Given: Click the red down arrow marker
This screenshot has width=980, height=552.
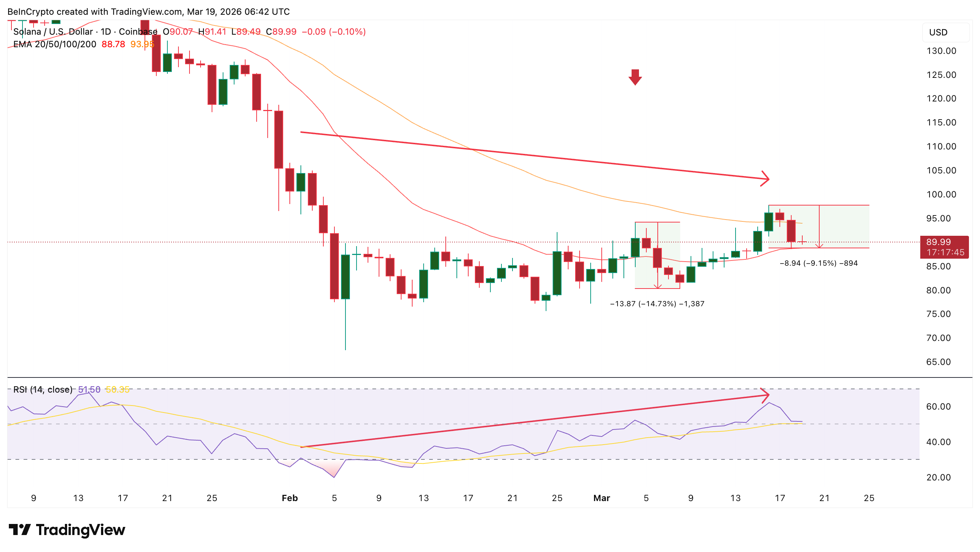Looking at the screenshot, I should (x=635, y=77).
